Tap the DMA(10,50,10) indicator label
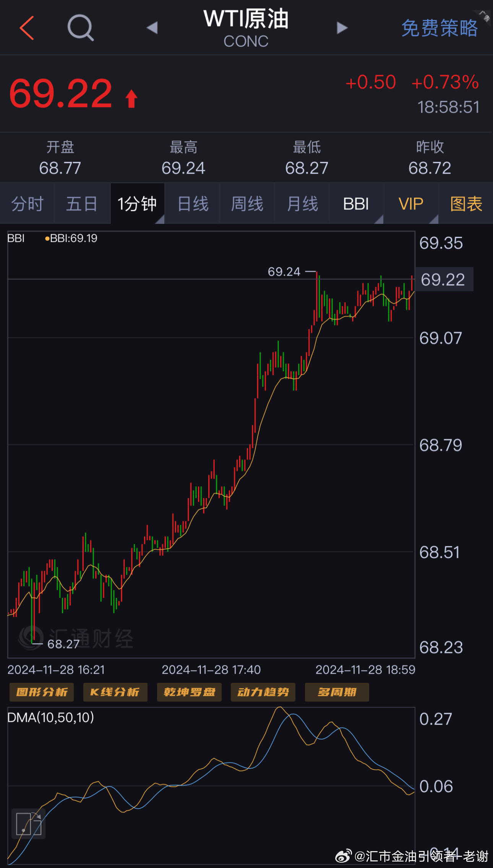The image size is (493, 868). [x=51, y=717]
